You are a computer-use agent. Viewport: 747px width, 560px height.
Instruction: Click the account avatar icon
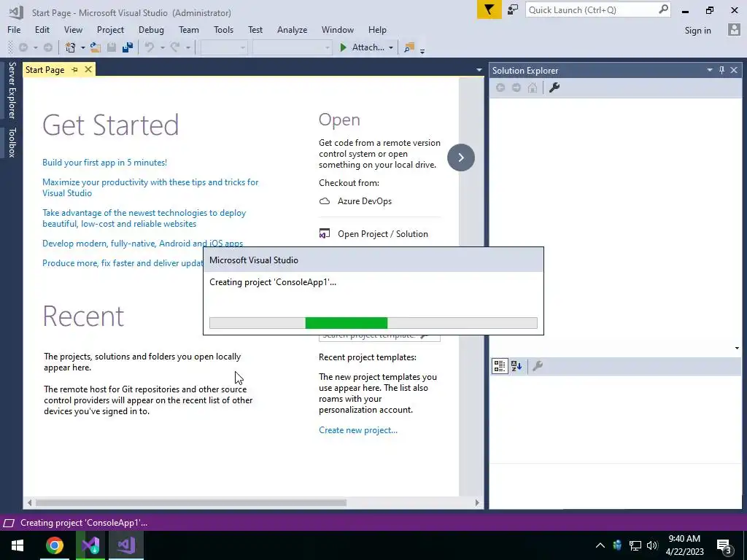point(734,30)
